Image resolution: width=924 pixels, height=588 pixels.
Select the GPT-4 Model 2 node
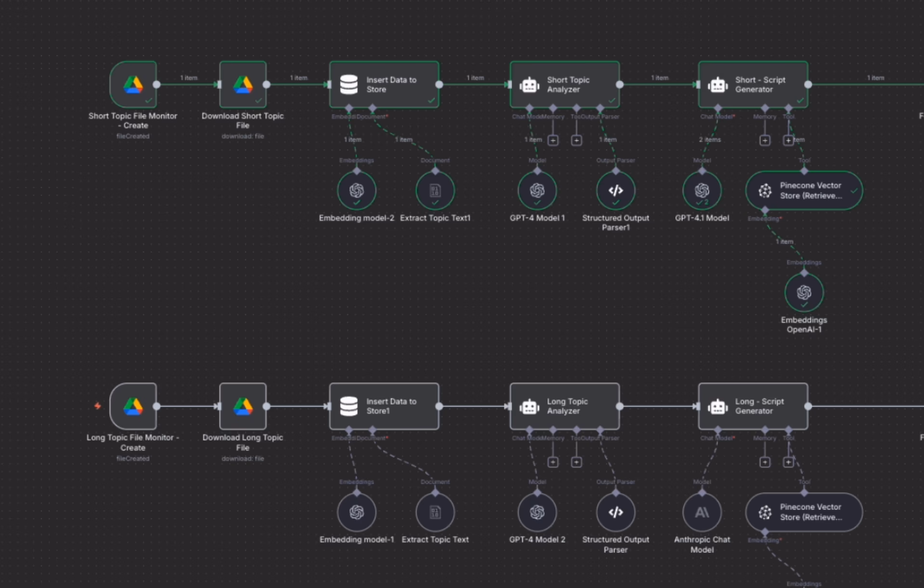coord(537,512)
